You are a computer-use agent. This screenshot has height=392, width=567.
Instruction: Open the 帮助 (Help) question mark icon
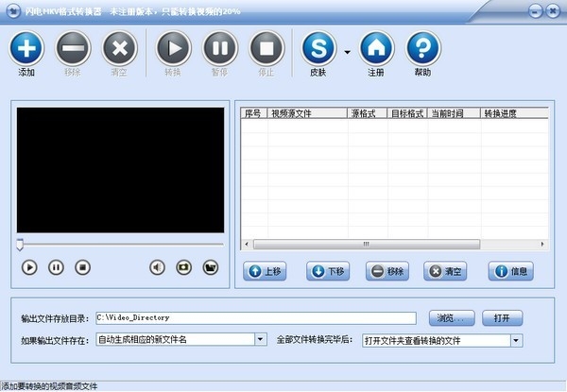tap(424, 47)
